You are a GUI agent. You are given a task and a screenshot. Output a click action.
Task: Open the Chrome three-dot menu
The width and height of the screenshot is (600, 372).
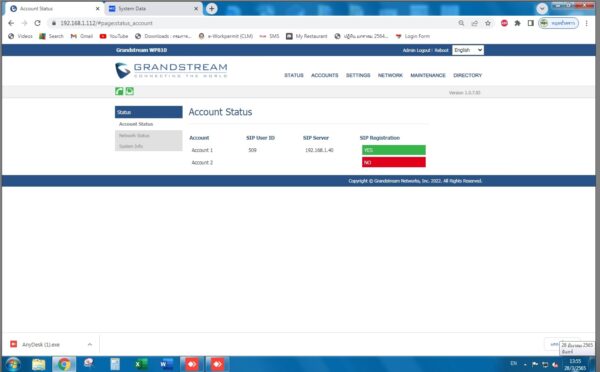pyautogui.click(x=586, y=23)
